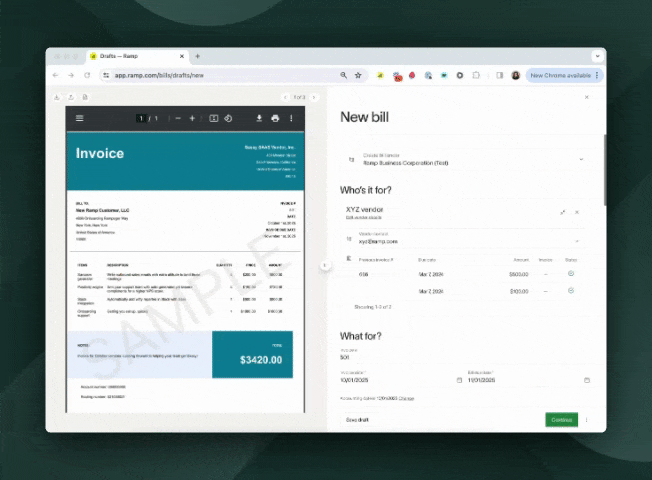Click status icon in the $500.00 row
The height and width of the screenshot is (480, 652).
[x=571, y=274]
